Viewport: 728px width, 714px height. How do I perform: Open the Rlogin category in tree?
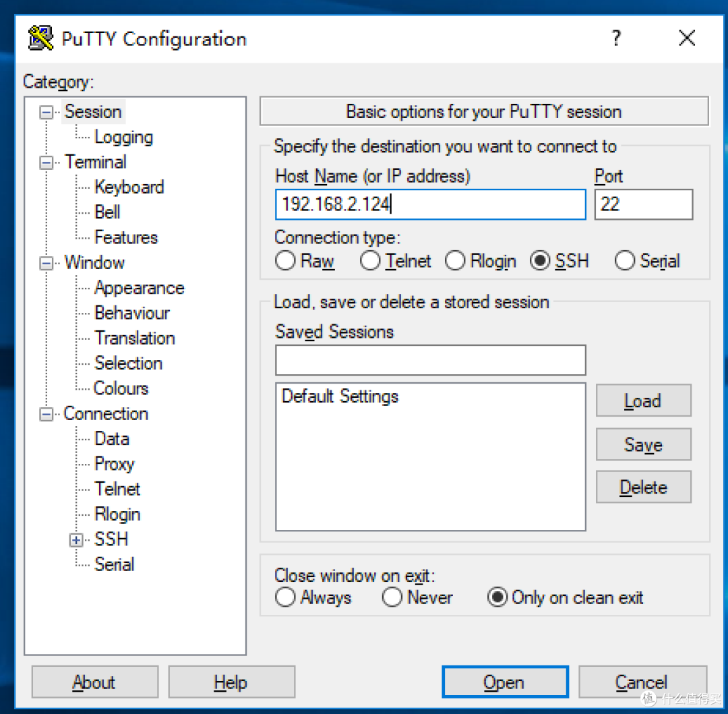(117, 514)
